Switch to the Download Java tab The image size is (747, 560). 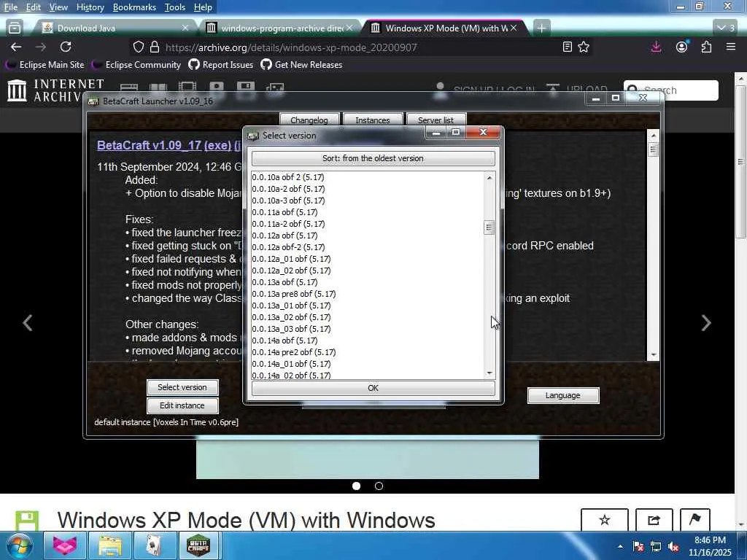[115, 28]
